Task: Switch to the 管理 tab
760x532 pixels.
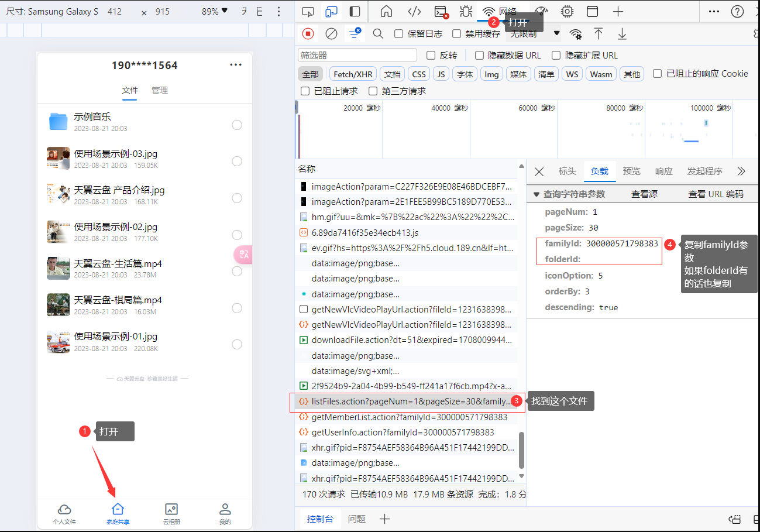Action: tap(160, 90)
